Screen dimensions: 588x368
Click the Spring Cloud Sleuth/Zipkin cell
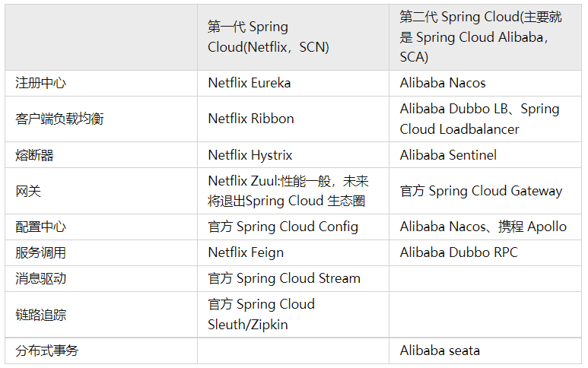coord(261,314)
